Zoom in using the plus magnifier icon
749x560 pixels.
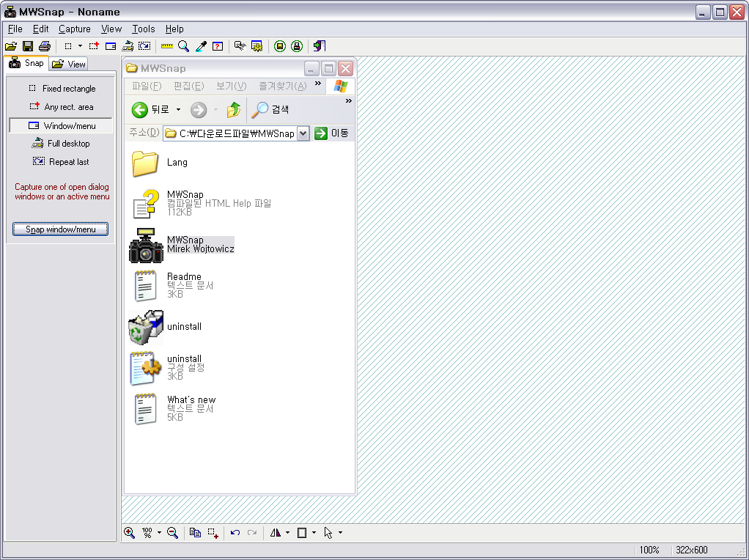click(129, 533)
